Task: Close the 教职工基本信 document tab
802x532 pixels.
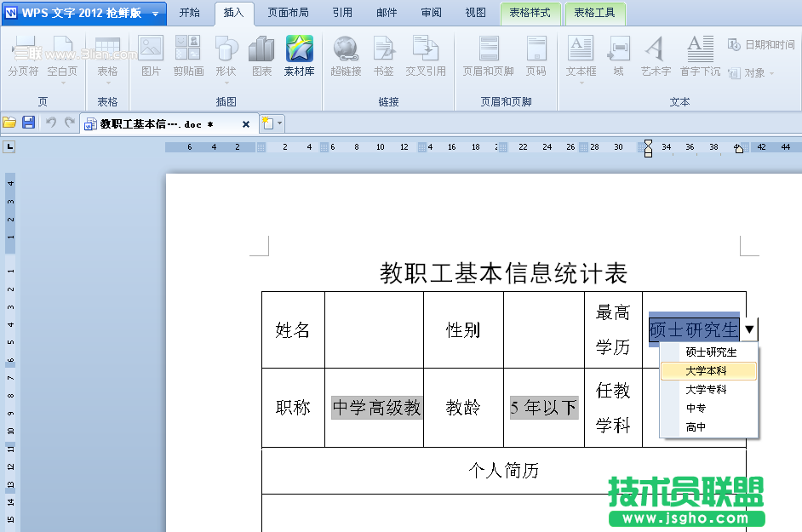Action: point(246,124)
